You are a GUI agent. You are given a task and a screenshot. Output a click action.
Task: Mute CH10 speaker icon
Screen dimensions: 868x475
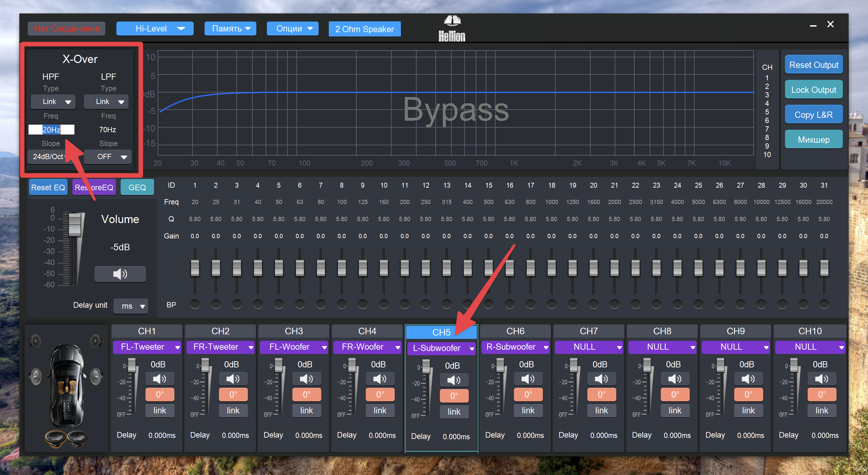click(821, 379)
